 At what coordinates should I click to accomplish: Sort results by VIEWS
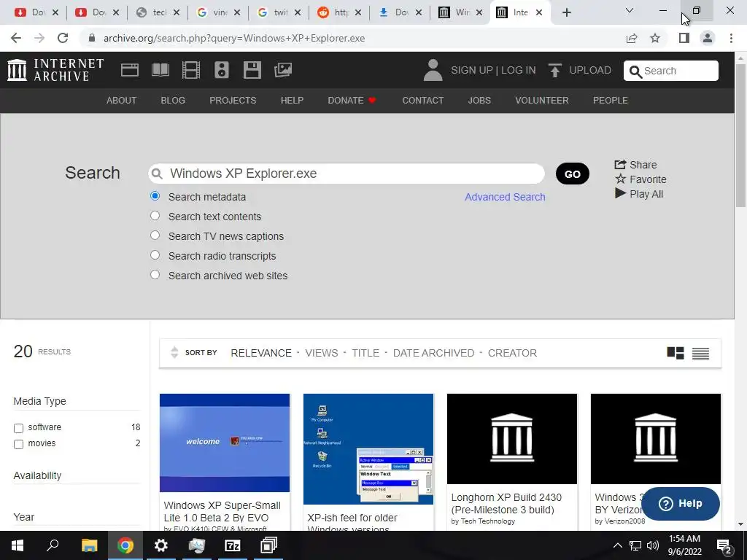(x=322, y=353)
